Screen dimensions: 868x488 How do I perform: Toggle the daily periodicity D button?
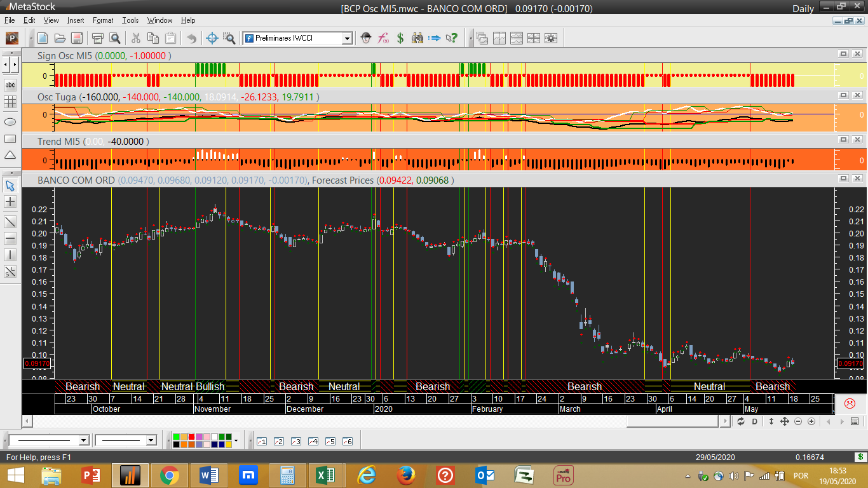[x=755, y=421]
